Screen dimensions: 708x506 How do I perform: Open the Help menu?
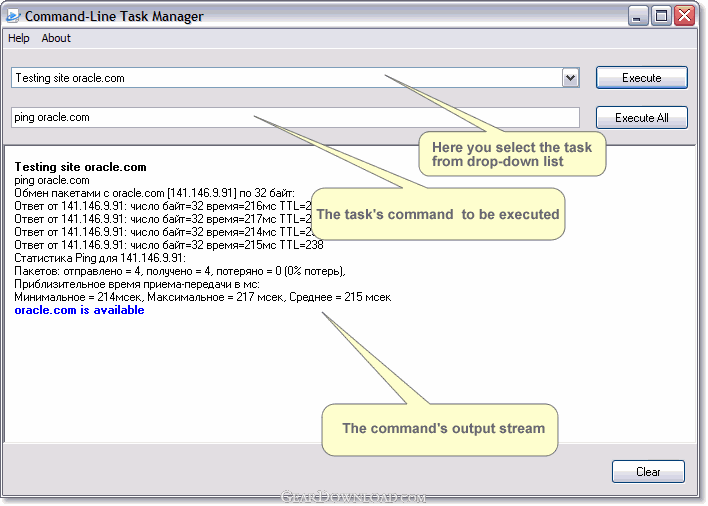click(x=19, y=38)
